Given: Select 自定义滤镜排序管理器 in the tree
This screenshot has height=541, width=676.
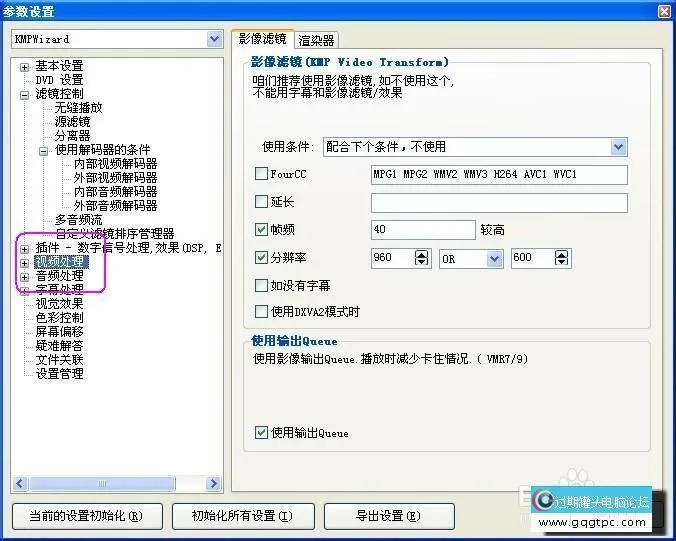Looking at the screenshot, I should coord(115,234).
